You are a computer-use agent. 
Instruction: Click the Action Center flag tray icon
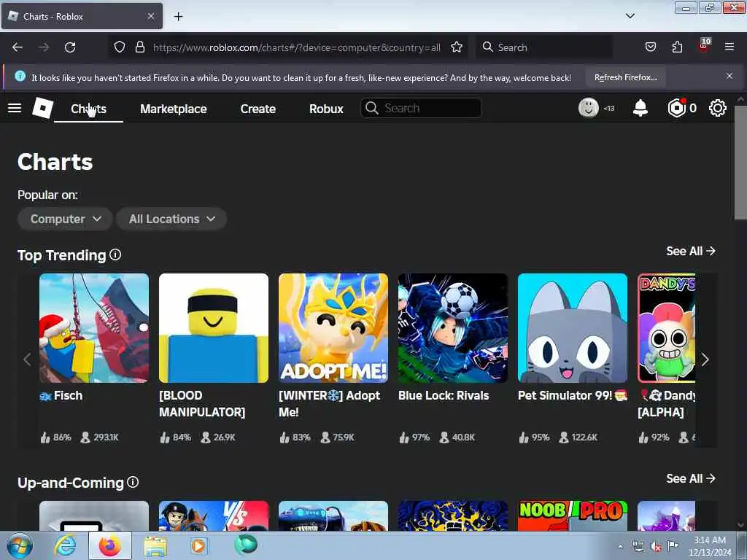tap(673, 546)
